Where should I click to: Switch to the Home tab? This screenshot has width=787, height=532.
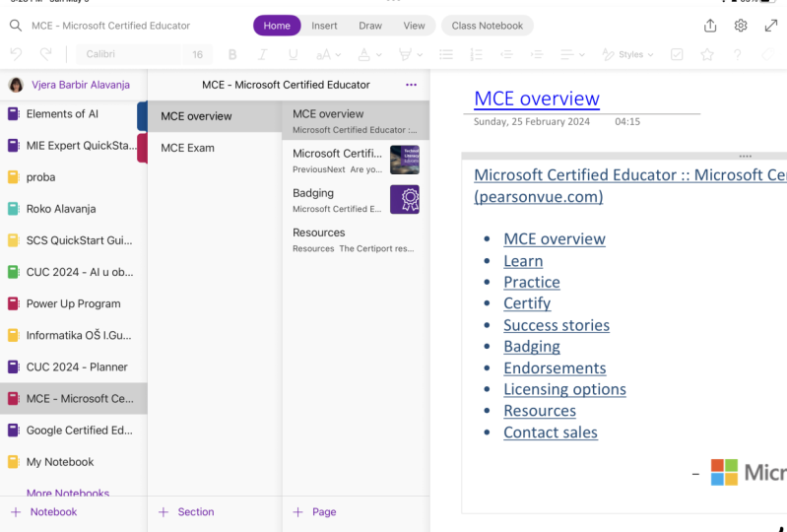point(277,26)
